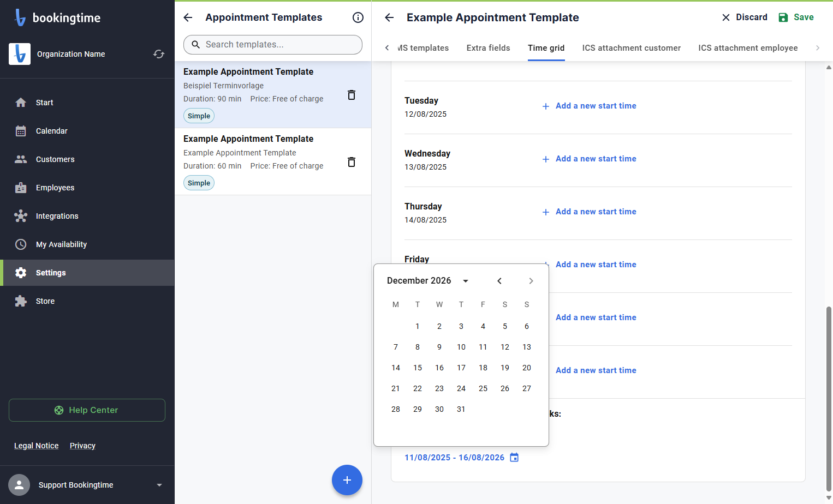The height and width of the screenshot is (504, 833).
Task: Open My Availability
Action: [87, 244]
